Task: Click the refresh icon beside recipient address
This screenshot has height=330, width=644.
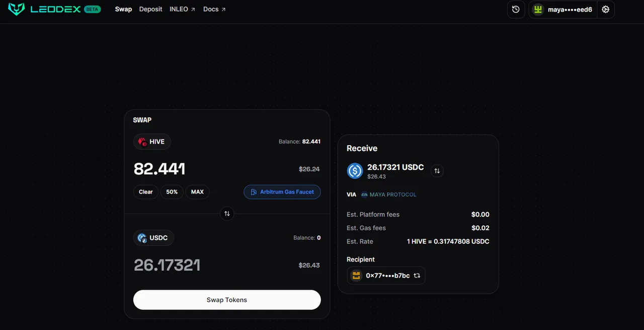Action: [x=417, y=276]
